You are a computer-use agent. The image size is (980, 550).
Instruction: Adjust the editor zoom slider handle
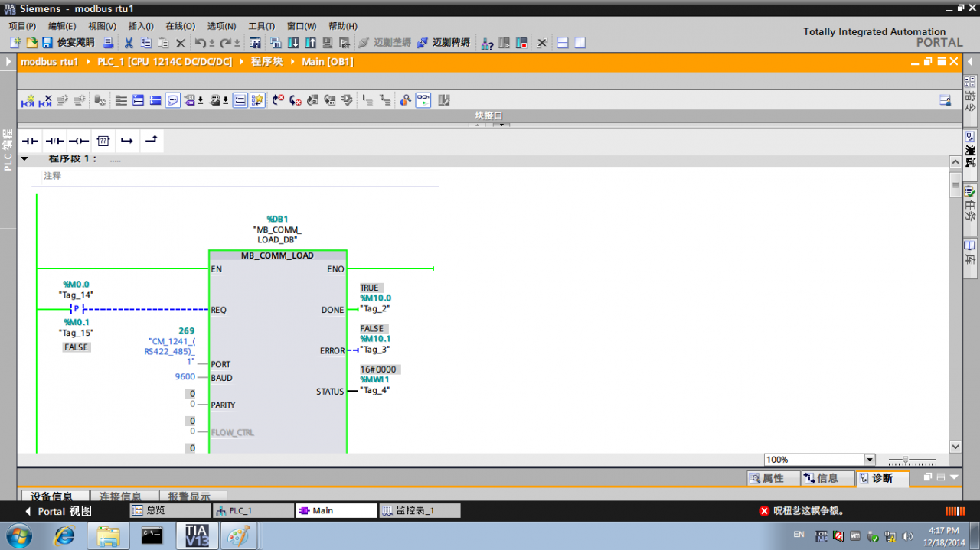coord(906,461)
